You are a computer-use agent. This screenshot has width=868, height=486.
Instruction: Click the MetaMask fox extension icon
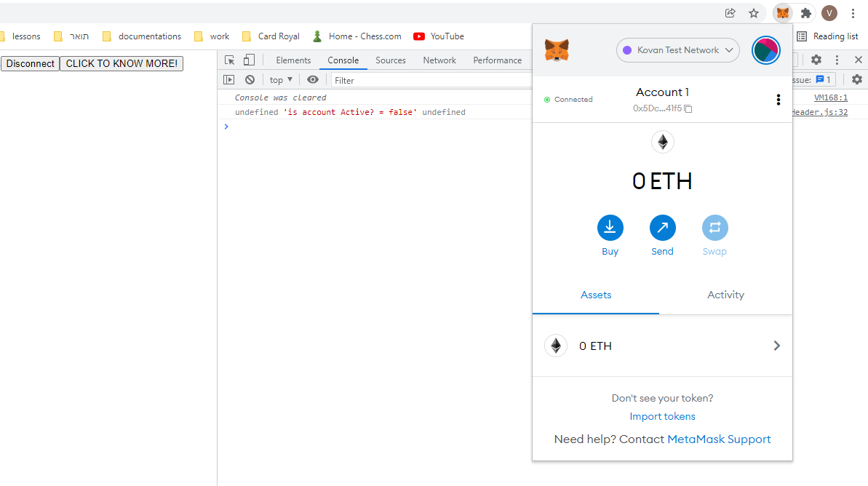(782, 13)
